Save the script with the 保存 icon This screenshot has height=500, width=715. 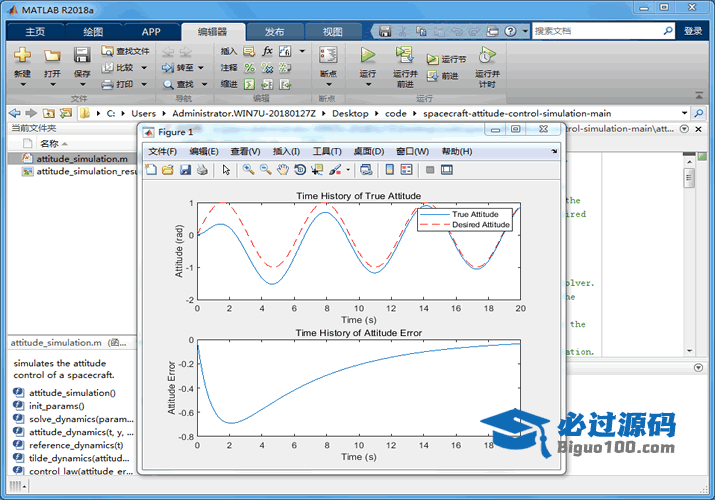82,56
